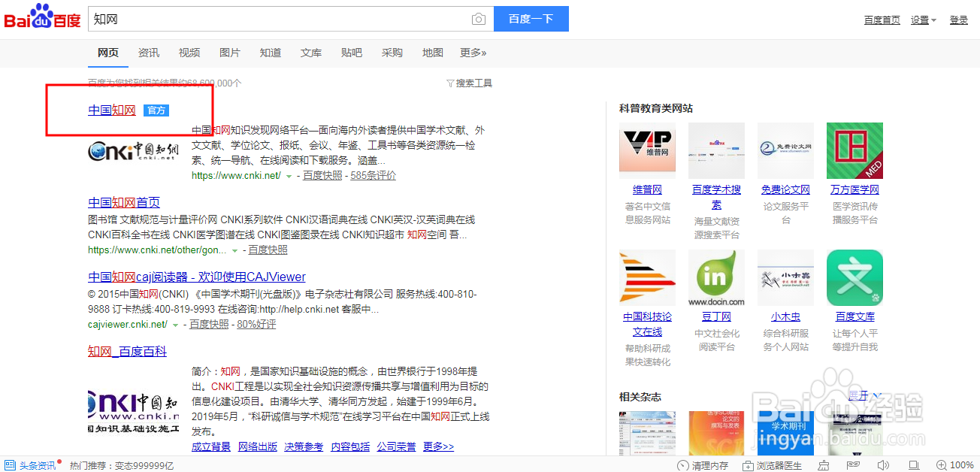Toggle the sound speaker icon in status bar
The image size is (980, 472).
(x=884, y=466)
